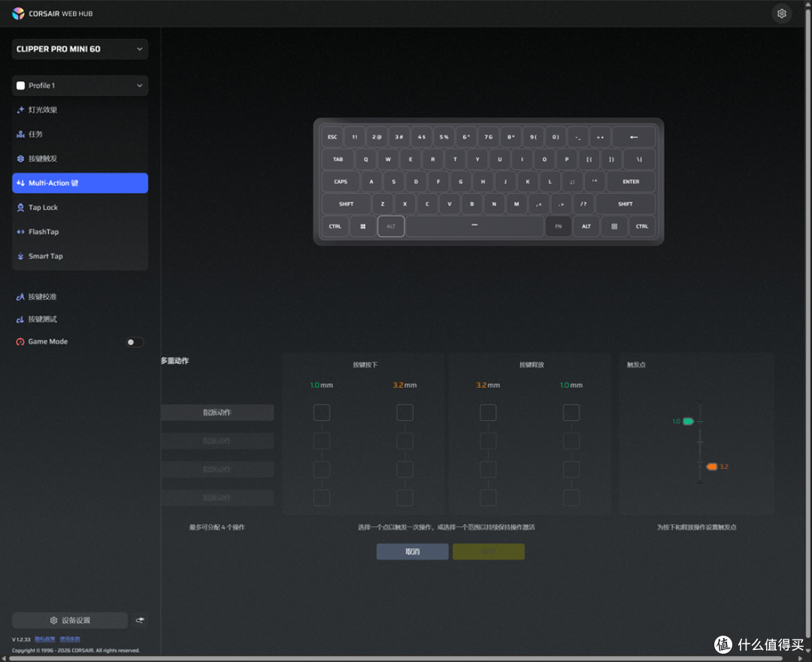Screen dimensions: 812x662
Task: Check the top box under press 1.0 mm
Action: (322, 413)
